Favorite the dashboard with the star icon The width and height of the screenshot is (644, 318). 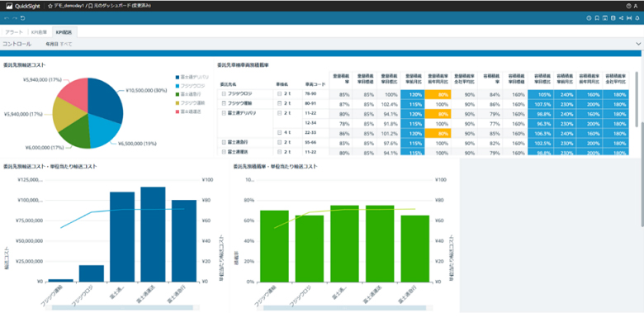pos(50,6)
